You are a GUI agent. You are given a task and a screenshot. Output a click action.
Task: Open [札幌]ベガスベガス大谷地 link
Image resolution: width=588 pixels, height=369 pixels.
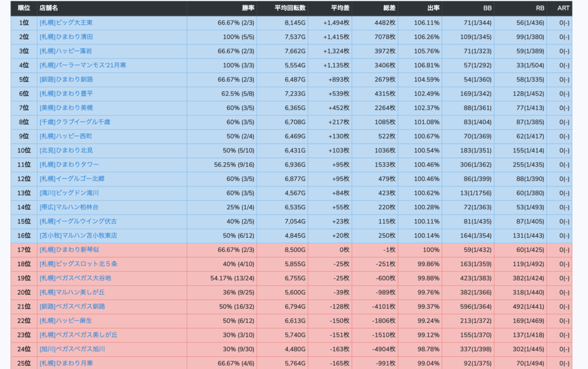pyautogui.click(x=75, y=278)
